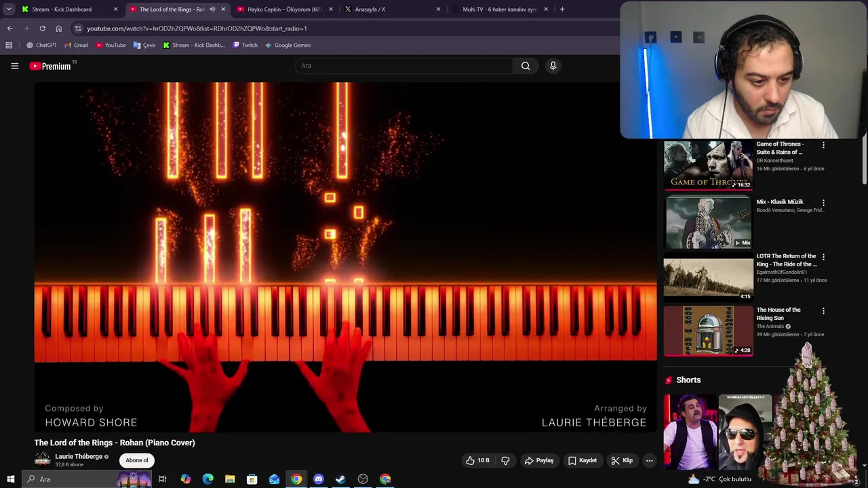Click the YouTube Premium logo
The width and height of the screenshot is (868, 488).
[51, 66]
